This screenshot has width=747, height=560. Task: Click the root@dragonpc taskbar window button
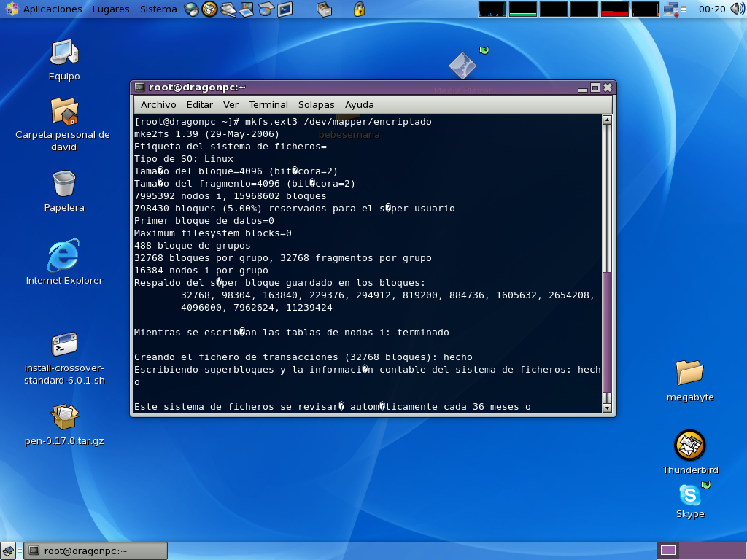coord(96,551)
